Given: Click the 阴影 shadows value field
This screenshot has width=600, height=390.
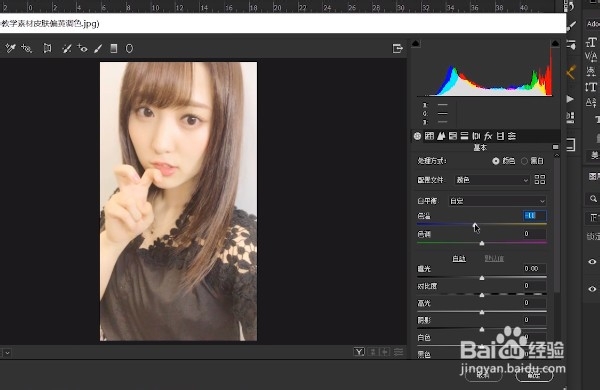Looking at the screenshot, I should (535, 320).
